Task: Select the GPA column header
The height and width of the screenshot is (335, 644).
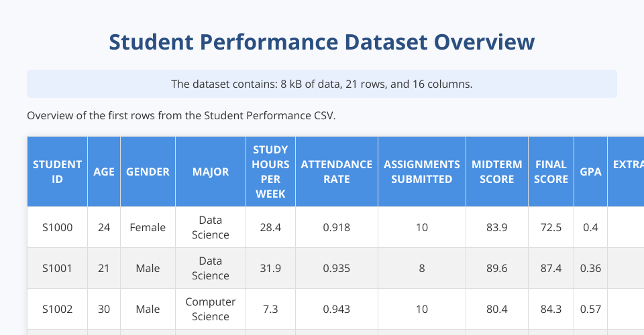Action: (x=590, y=172)
